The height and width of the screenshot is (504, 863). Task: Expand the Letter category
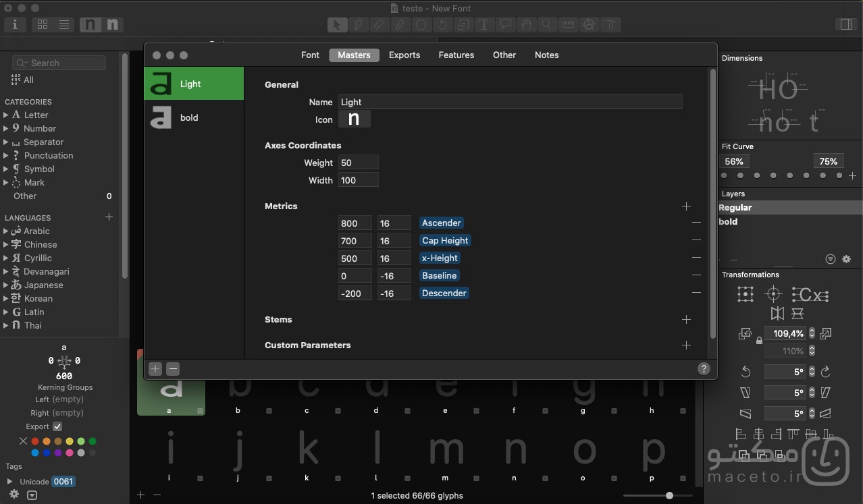pyautogui.click(x=6, y=115)
